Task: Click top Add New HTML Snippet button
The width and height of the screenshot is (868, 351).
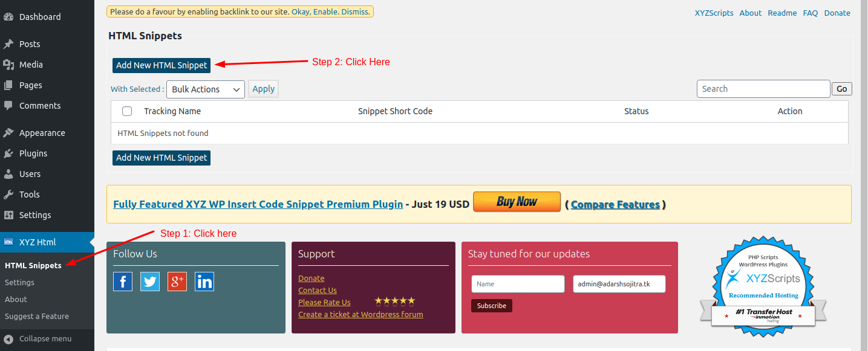Action: [162, 65]
